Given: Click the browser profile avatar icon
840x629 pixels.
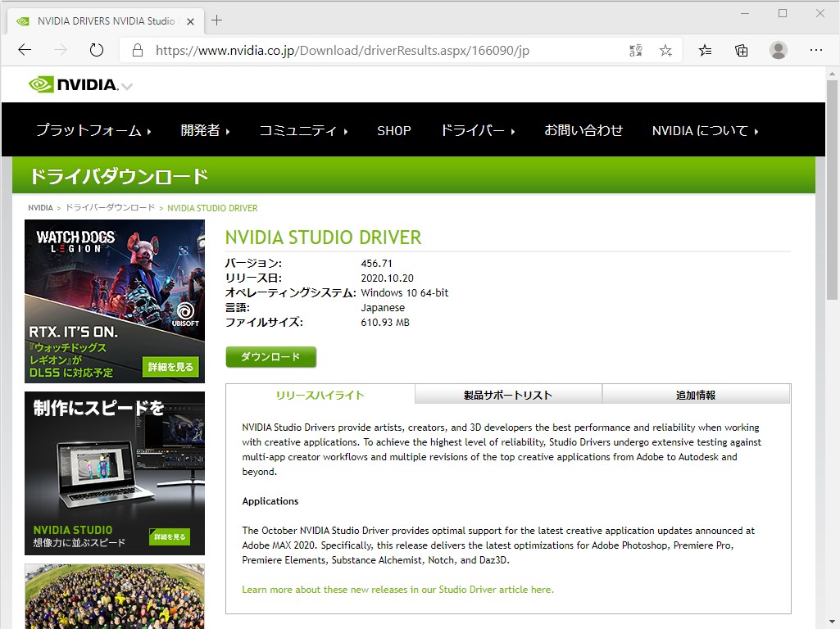Looking at the screenshot, I should point(777,50).
